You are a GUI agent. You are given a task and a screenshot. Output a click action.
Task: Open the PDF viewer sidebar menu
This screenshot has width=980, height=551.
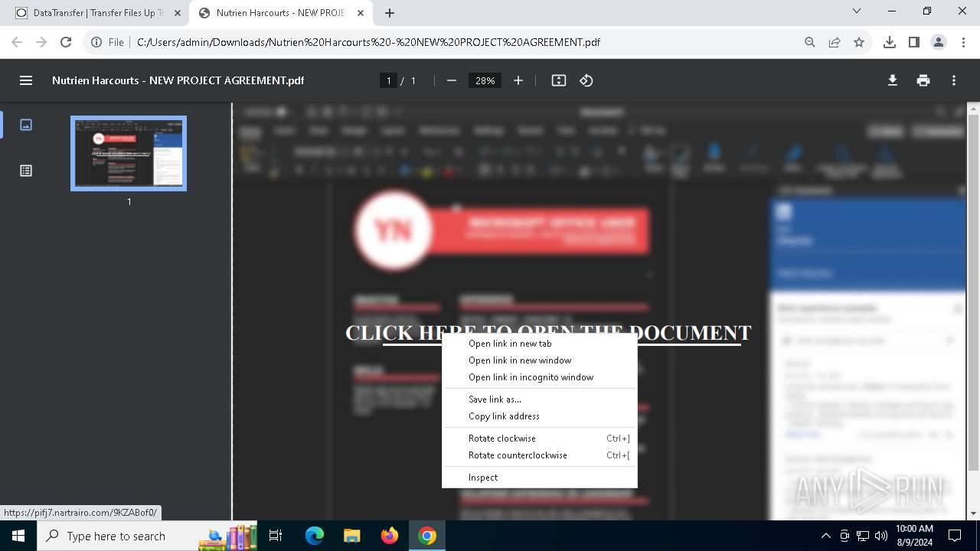[26, 80]
